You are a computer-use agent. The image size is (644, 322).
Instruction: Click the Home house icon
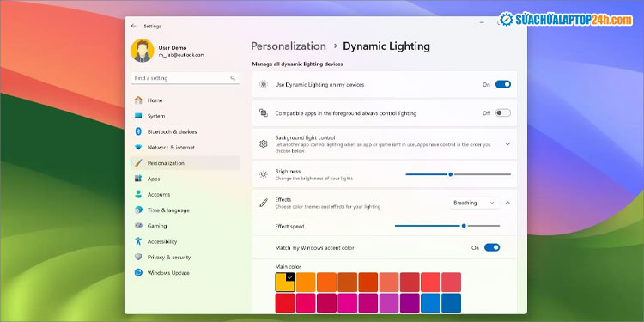click(138, 100)
